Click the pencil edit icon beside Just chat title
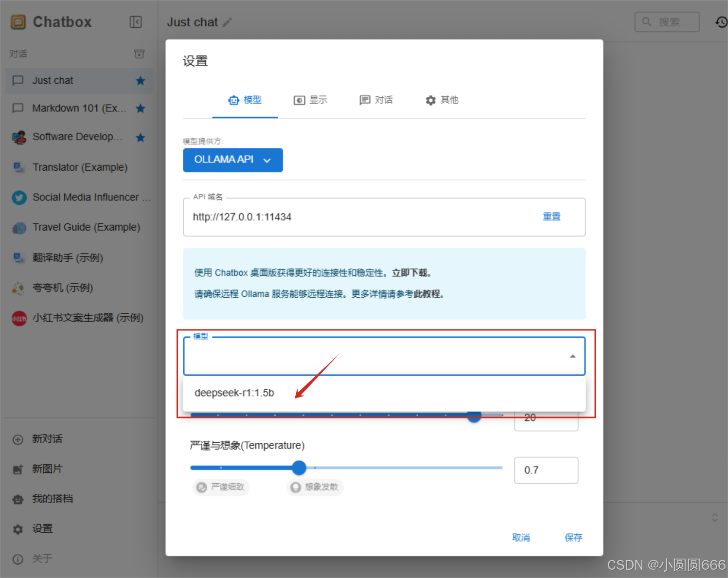 227,22
